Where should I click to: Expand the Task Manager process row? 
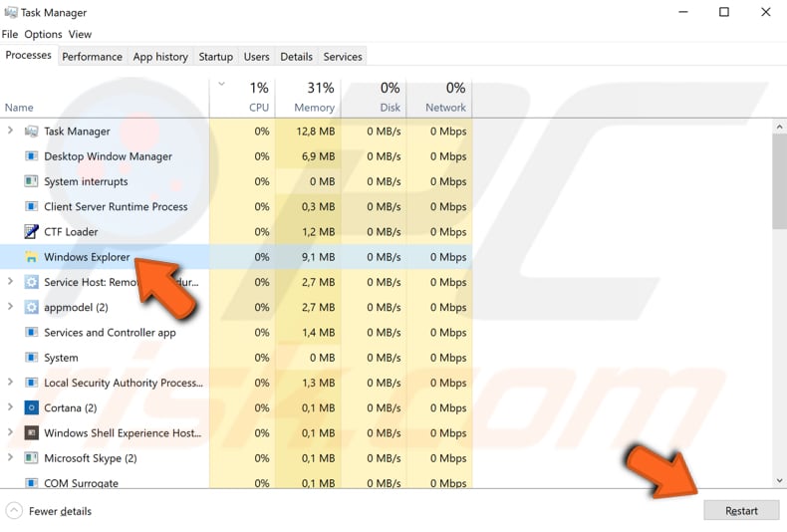click(x=10, y=131)
